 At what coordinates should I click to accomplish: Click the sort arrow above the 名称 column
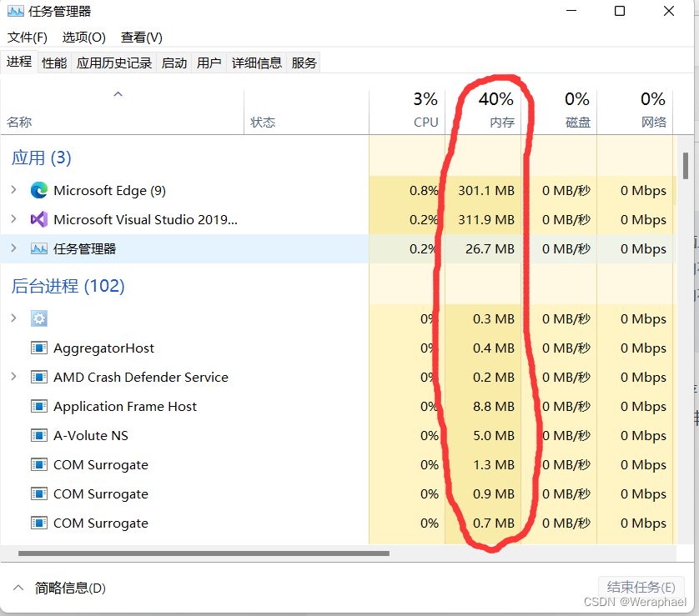tap(118, 94)
